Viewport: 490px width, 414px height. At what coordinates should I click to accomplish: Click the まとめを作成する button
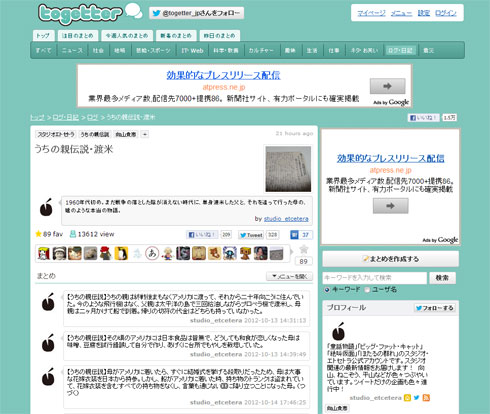(390, 259)
